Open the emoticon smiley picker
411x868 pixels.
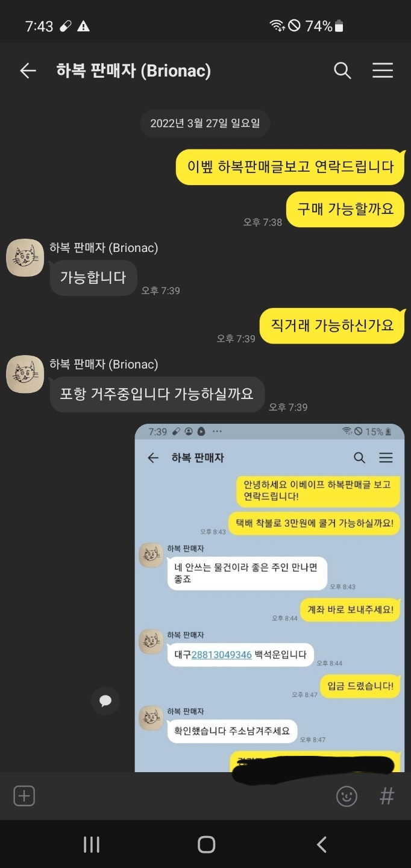tap(347, 796)
